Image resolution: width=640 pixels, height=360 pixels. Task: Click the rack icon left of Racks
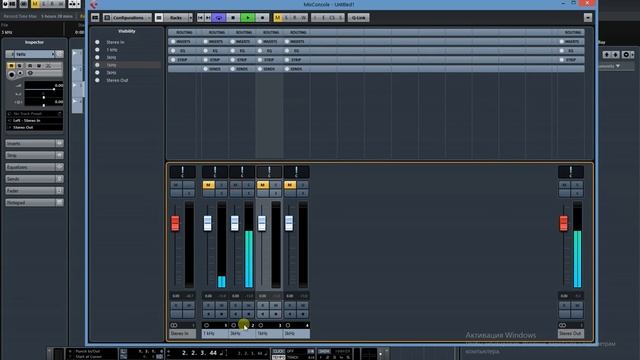pyautogui.click(x=159, y=18)
